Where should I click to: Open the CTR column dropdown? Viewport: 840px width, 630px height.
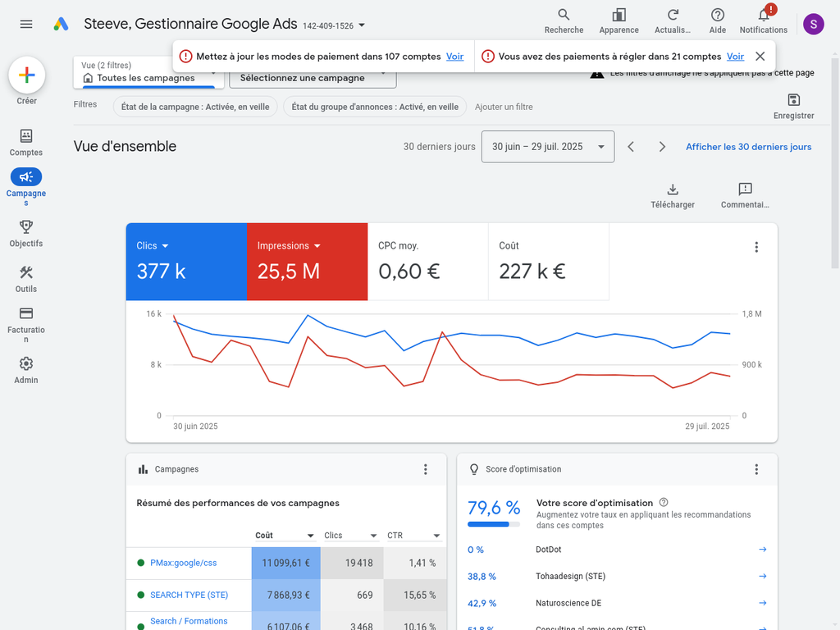(413, 535)
